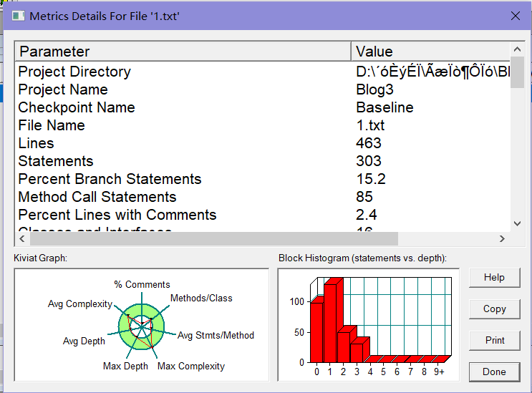
Task: Click the Print button
Action: pyautogui.click(x=494, y=341)
